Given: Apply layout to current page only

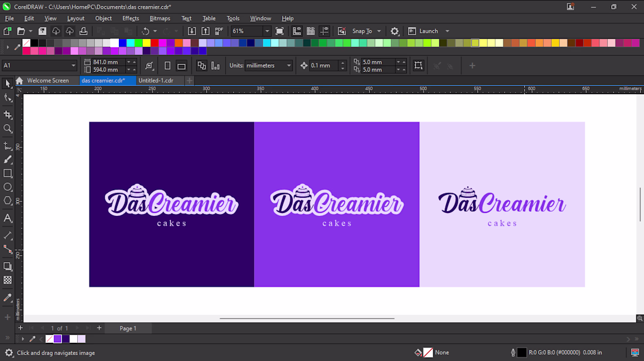Looking at the screenshot, I should (215, 66).
